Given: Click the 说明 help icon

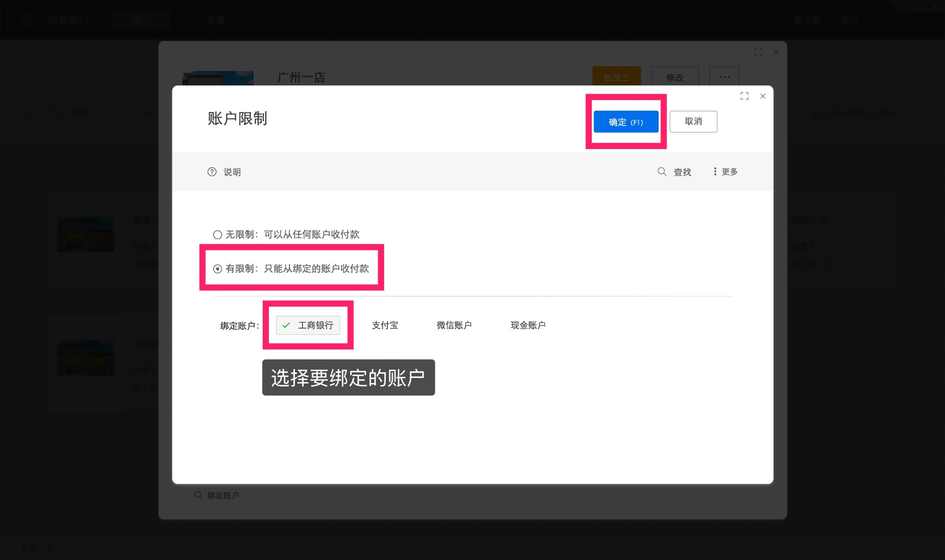Looking at the screenshot, I should [x=212, y=172].
